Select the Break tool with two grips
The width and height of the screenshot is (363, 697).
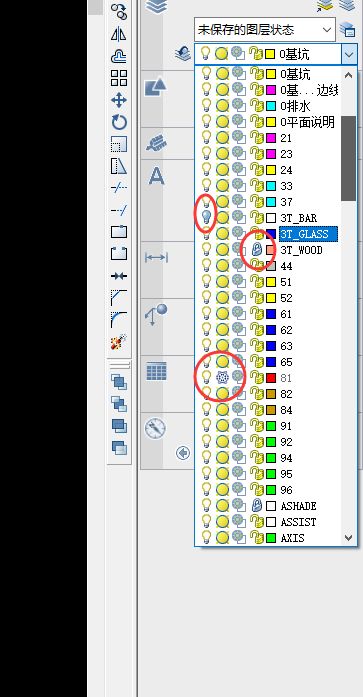(119, 254)
